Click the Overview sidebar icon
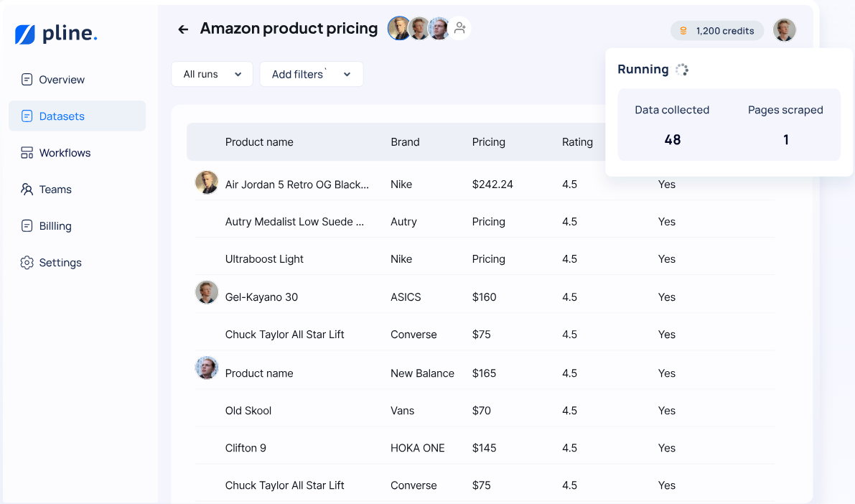The width and height of the screenshot is (855, 504). 27,80
